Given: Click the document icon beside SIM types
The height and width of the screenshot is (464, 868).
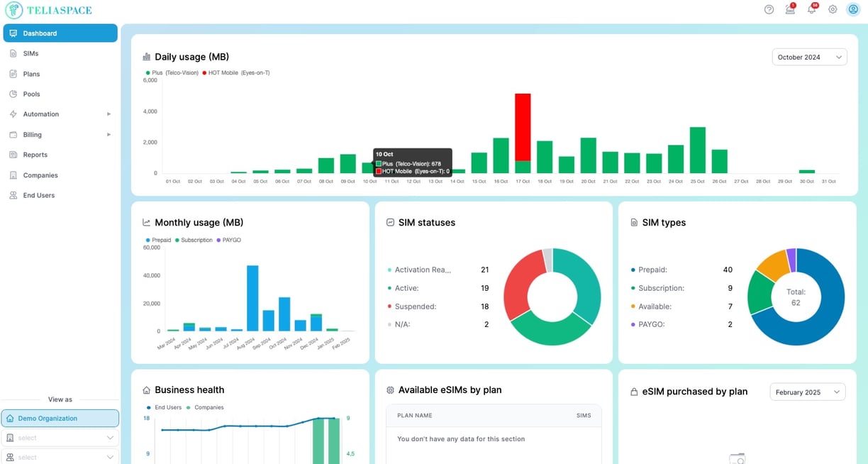Looking at the screenshot, I should pos(634,222).
